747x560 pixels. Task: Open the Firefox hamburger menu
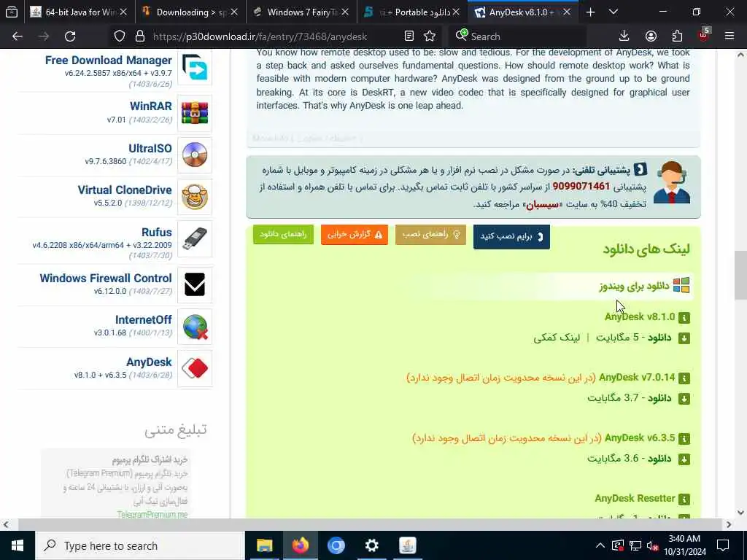[729, 36]
